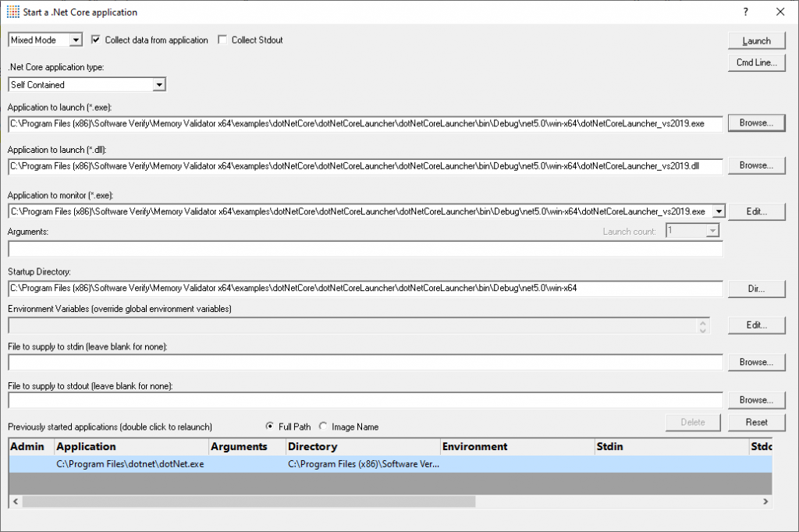This screenshot has height=532, width=799.
Task: Select the Image Name radio button
Action: (x=325, y=427)
